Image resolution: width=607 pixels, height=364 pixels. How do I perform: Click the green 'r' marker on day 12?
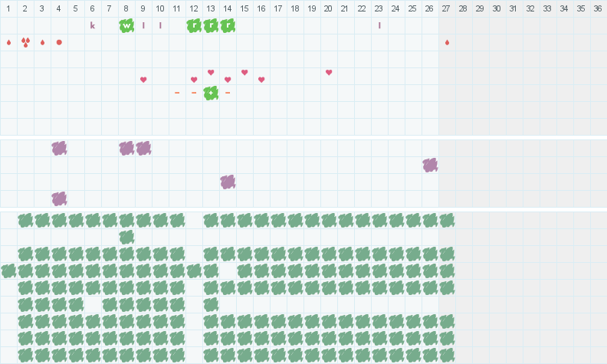(x=194, y=25)
